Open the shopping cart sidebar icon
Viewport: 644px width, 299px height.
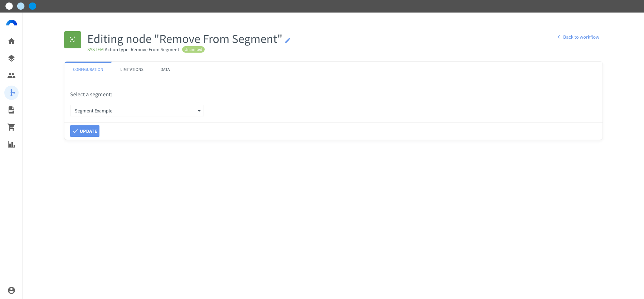click(11, 127)
